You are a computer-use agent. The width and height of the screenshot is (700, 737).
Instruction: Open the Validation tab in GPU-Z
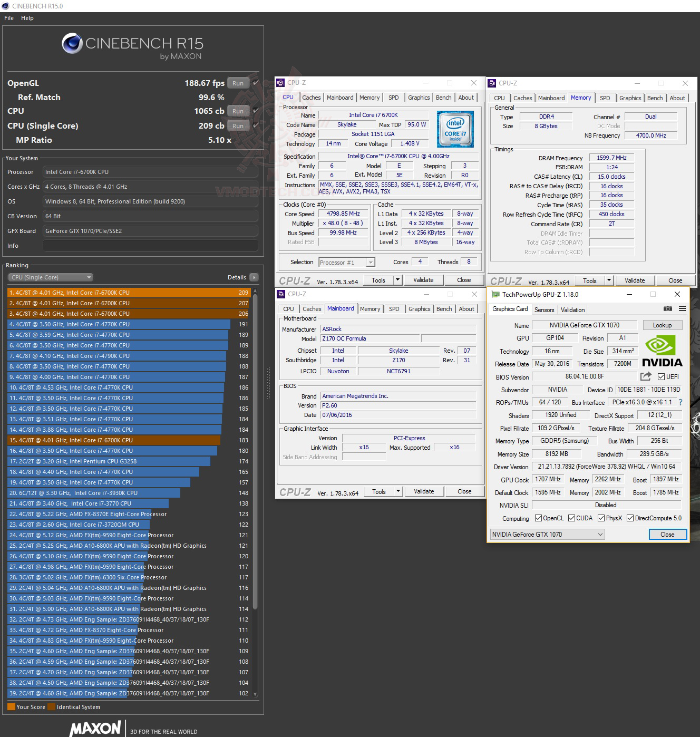572,310
